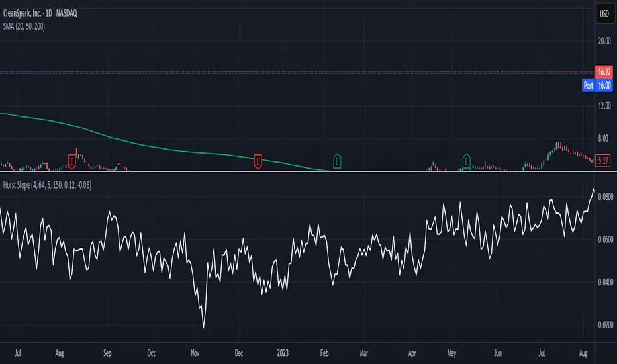Click the Jun label on time axis
Image resolution: width=617 pixels, height=364 pixels.
498,353
